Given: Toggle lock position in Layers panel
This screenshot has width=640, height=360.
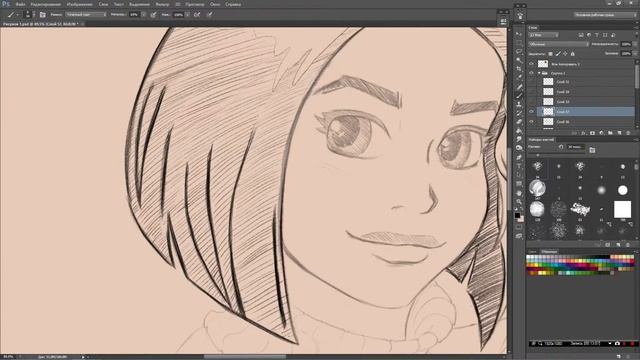Looking at the screenshot, I should point(565,54).
